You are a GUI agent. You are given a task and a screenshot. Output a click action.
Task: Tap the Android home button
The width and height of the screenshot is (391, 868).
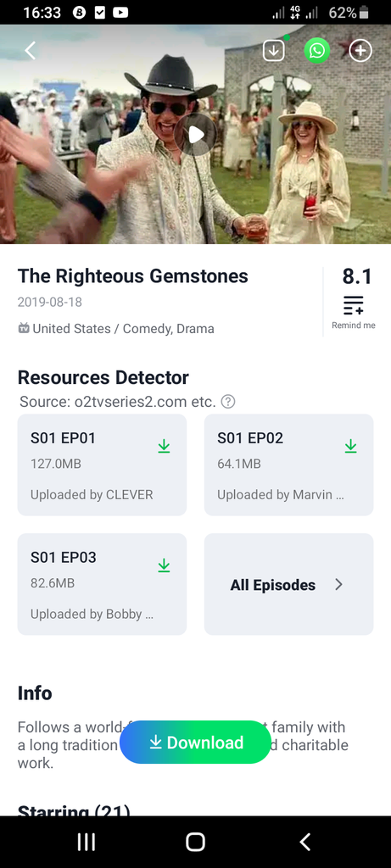point(195,842)
